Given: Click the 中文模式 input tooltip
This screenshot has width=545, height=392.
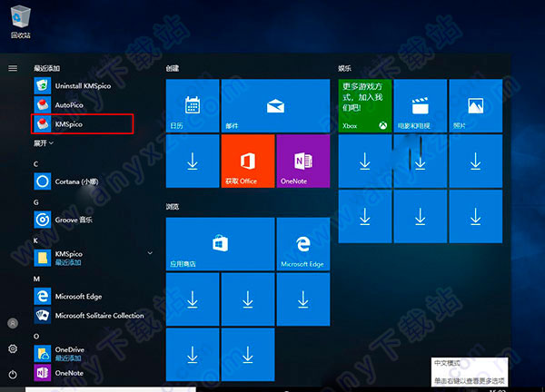Looking at the screenshot, I should click(470, 371).
